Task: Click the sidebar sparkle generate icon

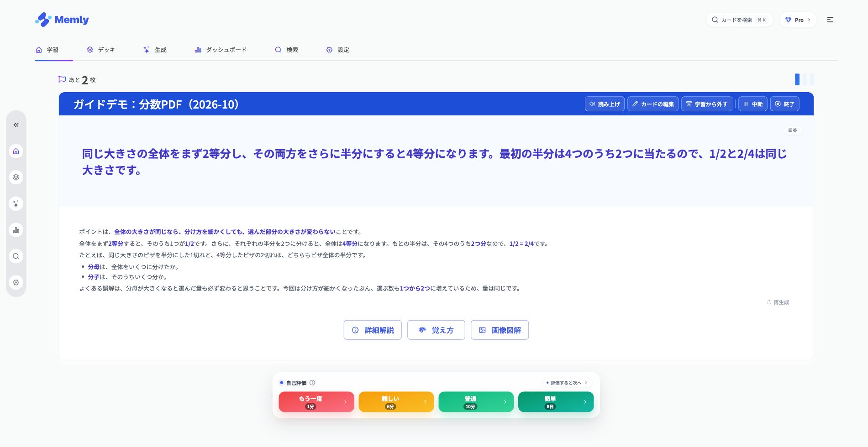Action: pos(16,203)
